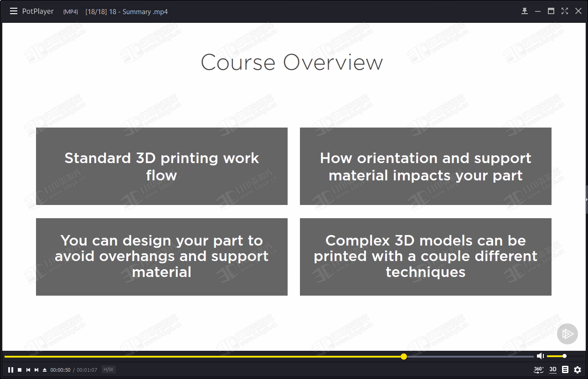Click the 'How orientation and support material' box
The image size is (588, 379).
tap(426, 166)
